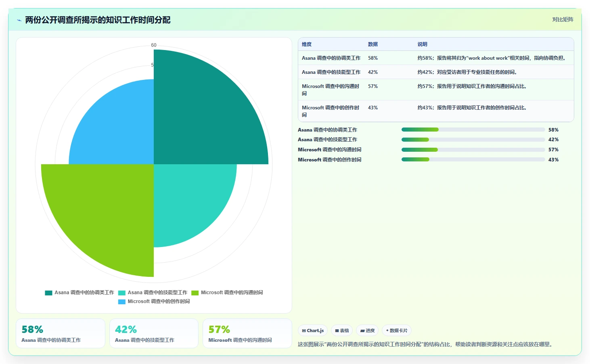
Task: Click description about 知识工作者的创作时间占比
Action: click(x=472, y=108)
